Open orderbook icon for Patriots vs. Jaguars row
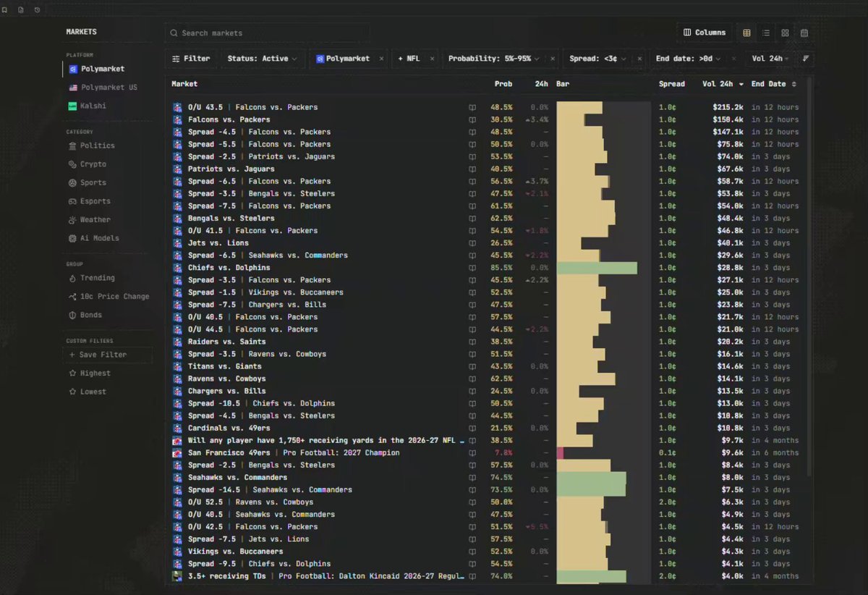868x595 pixels. (472, 169)
